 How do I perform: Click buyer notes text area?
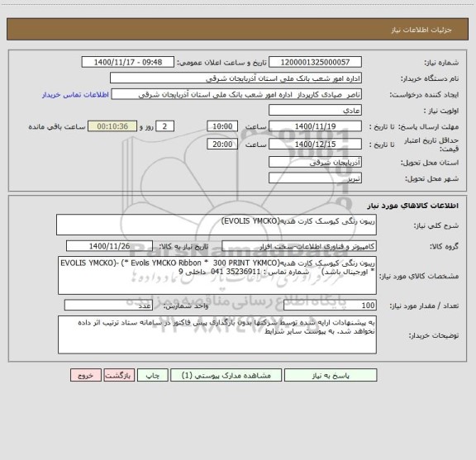tap(217, 334)
